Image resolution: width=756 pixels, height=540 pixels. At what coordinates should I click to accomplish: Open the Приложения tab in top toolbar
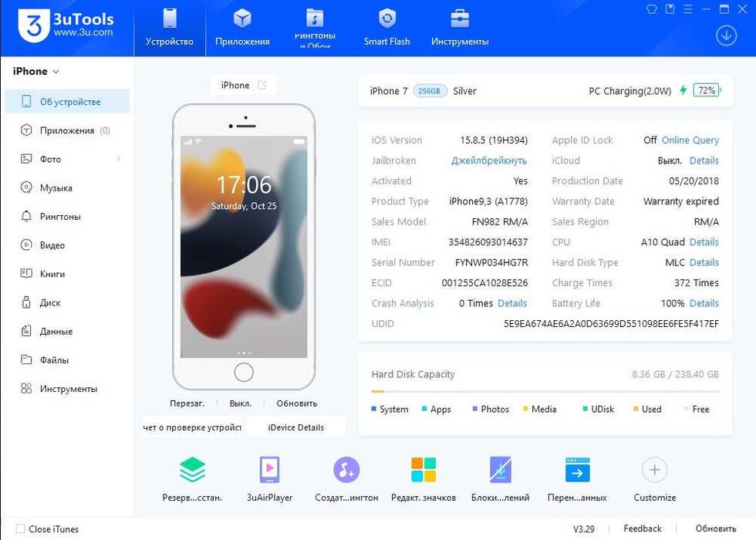(x=242, y=28)
